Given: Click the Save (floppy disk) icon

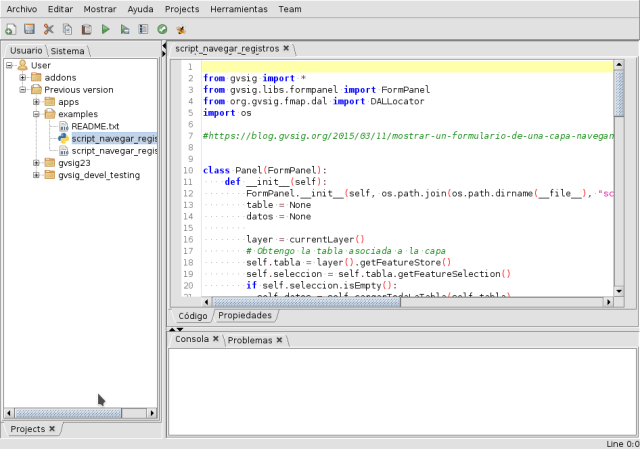Looking at the screenshot, I should (x=29, y=30).
